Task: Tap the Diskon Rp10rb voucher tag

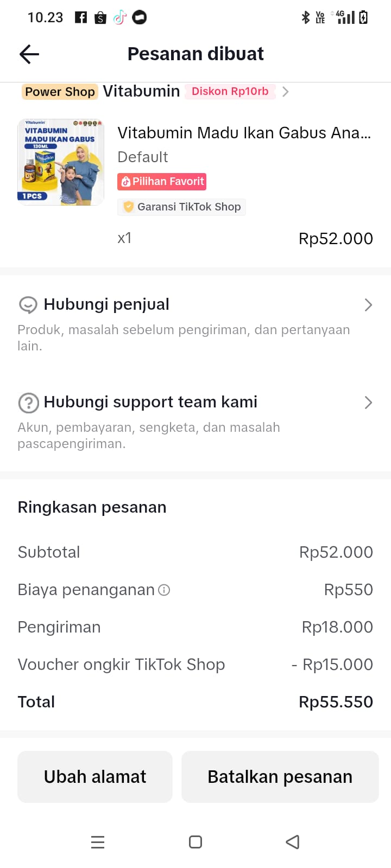Action: (230, 92)
